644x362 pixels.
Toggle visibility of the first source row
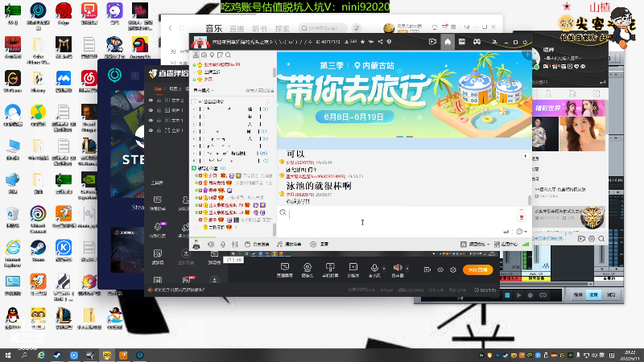pos(151,100)
